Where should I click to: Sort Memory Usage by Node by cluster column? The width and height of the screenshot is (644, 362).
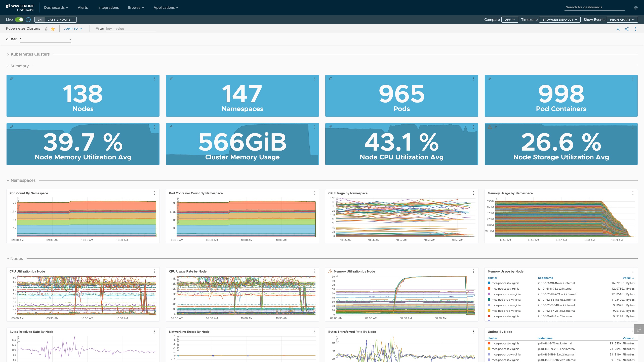point(492,278)
